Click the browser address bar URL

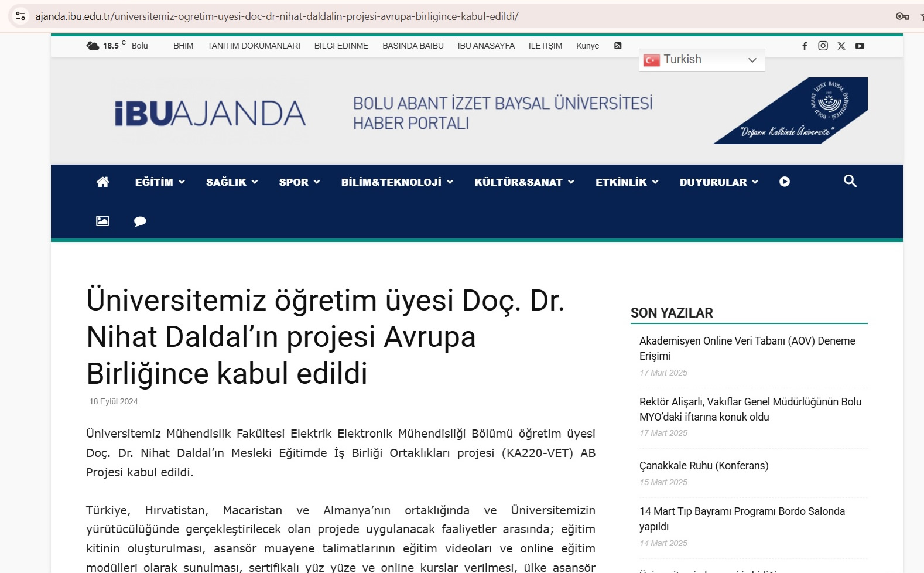[x=276, y=16]
